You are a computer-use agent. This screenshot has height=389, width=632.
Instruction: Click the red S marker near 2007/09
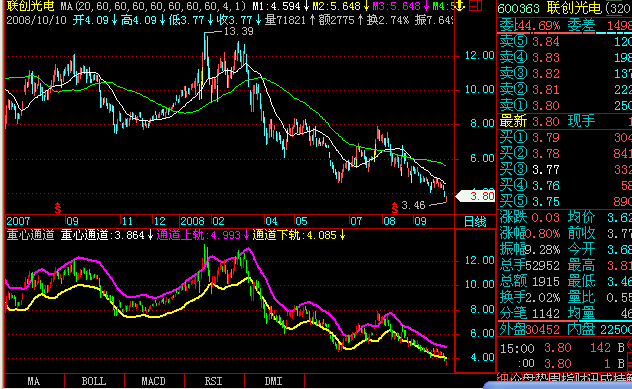tap(58, 207)
